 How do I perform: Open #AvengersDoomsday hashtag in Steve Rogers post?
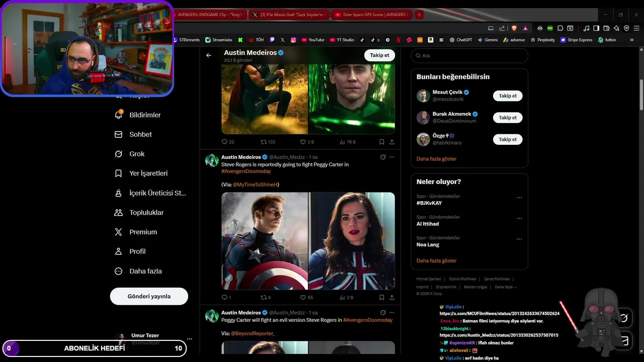[246, 171]
